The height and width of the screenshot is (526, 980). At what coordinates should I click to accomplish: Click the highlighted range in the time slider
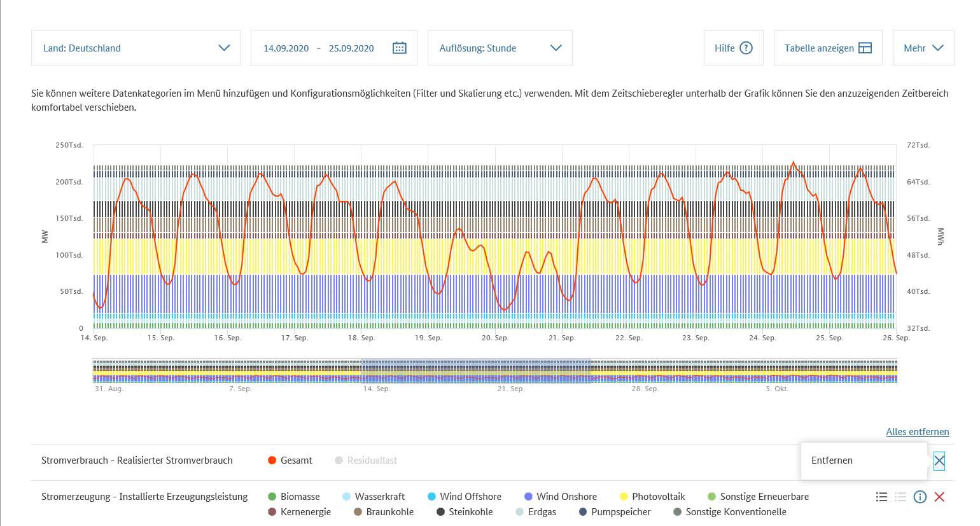point(475,371)
